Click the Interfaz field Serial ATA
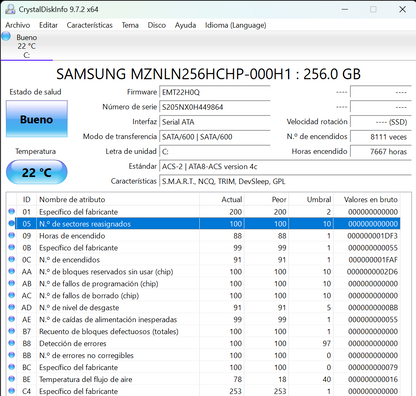 coord(215,122)
